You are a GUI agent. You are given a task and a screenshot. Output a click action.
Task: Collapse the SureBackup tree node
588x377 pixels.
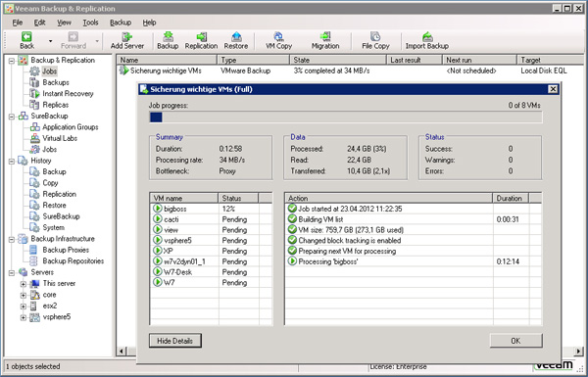click(12, 117)
